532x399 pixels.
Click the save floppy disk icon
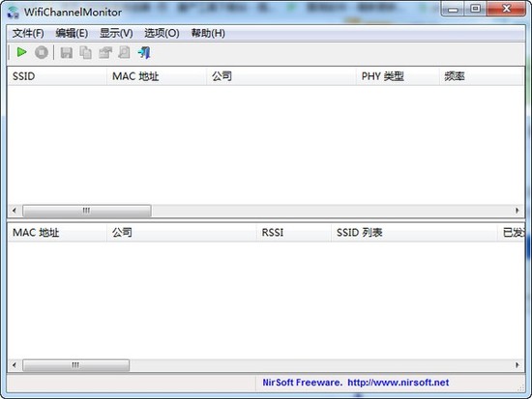[x=67, y=53]
